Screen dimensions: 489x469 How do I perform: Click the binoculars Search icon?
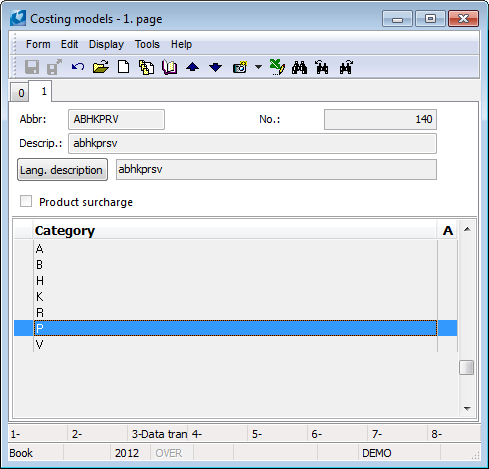click(x=299, y=67)
